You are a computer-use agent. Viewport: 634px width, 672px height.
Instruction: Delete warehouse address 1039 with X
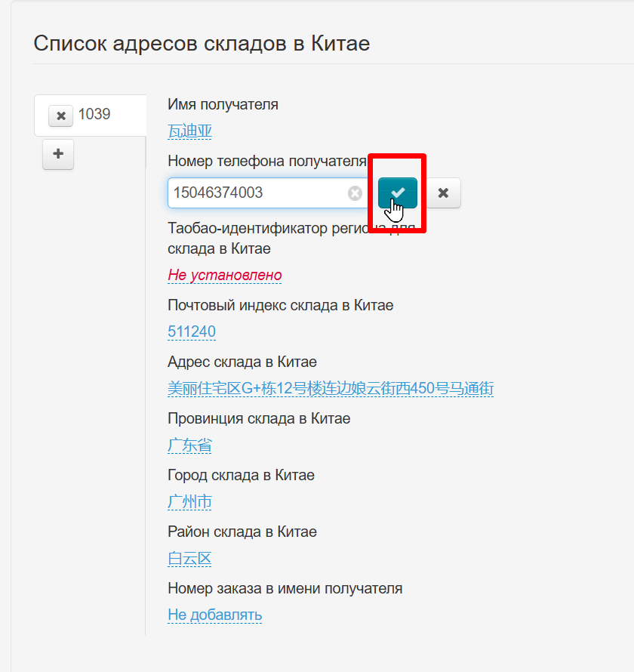point(60,116)
